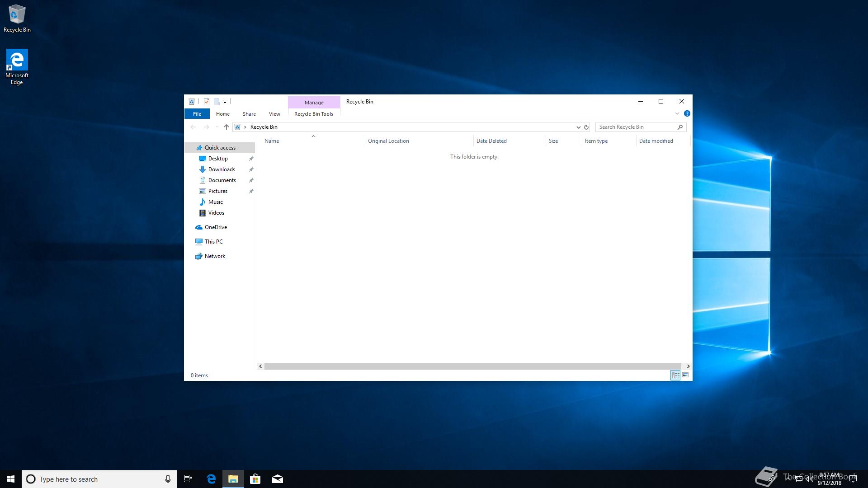Open the volume control in system tray
The height and width of the screenshot is (488, 868).
810,479
